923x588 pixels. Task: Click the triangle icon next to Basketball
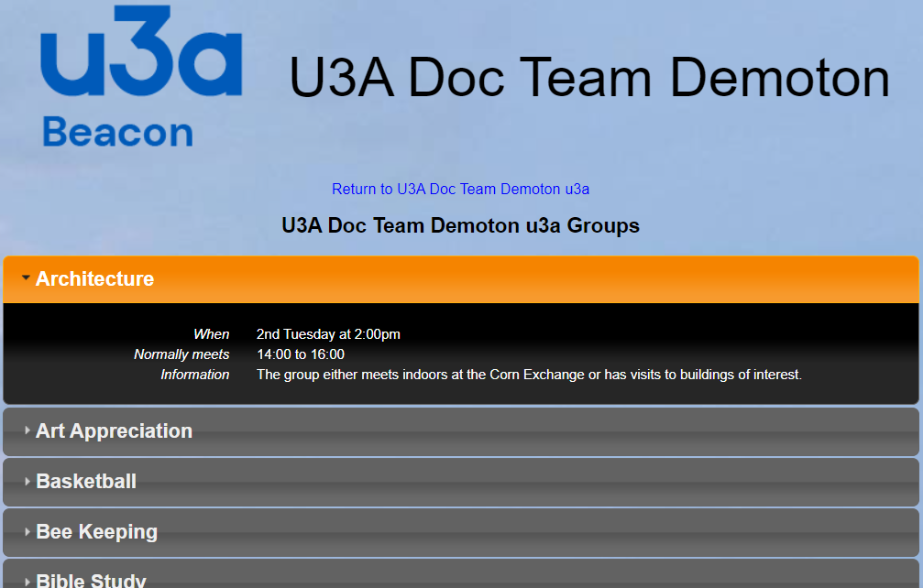pos(27,481)
